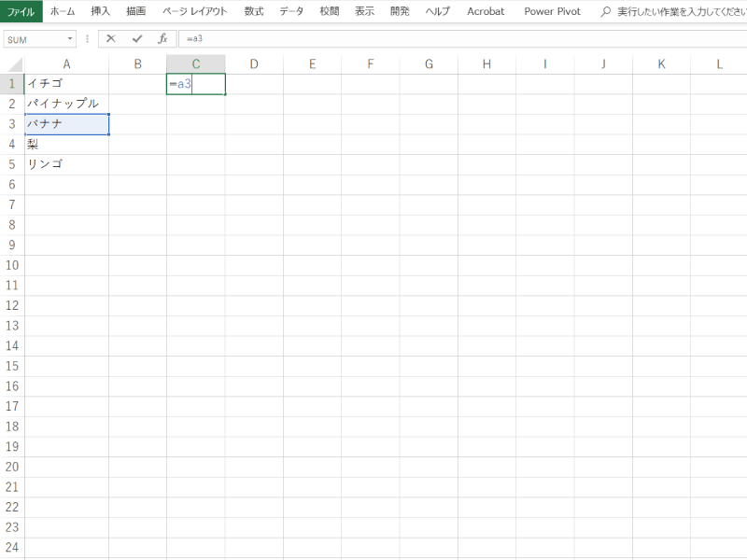This screenshot has width=747, height=560.
Task: Expand the Name Box dropdown arrow
Action: click(70, 39)
